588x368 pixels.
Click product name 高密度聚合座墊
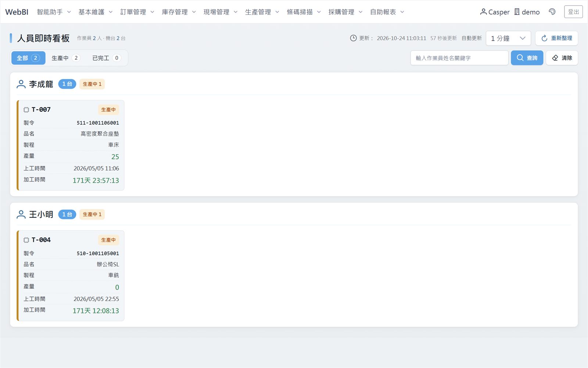pyautogui.click(x=100, y=134)
